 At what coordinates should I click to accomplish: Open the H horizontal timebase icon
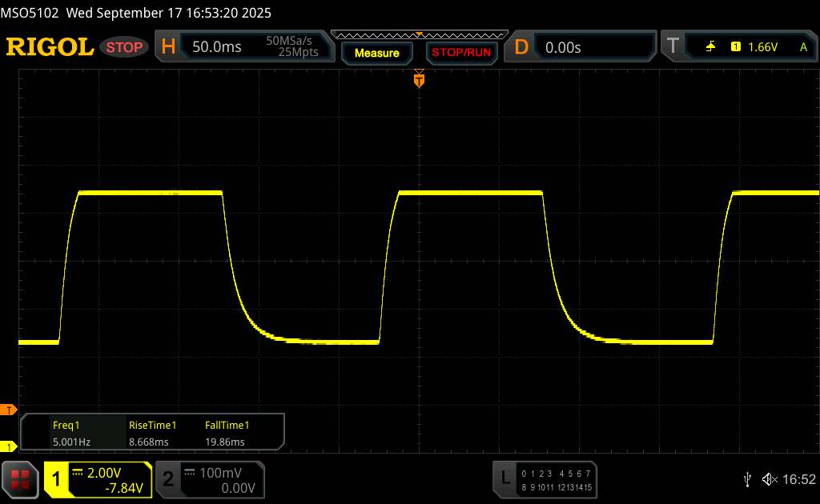(168, 47)
